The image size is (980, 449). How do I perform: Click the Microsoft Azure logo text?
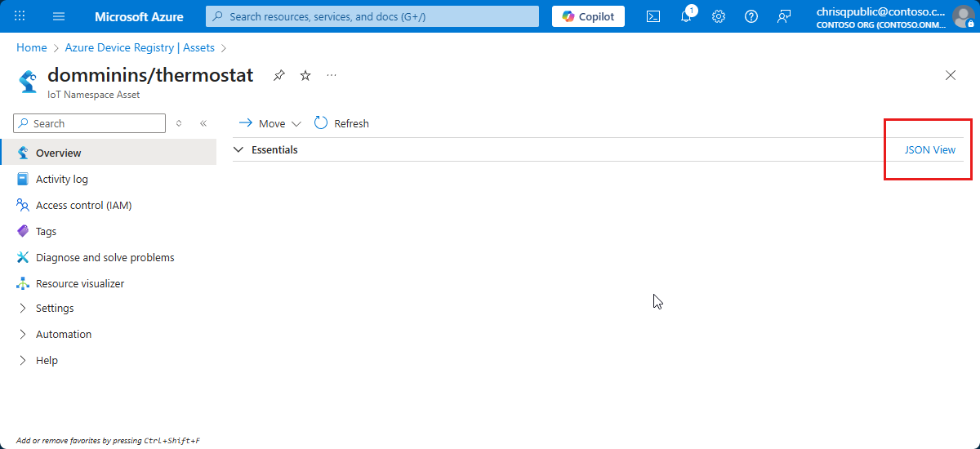(139, 16)
